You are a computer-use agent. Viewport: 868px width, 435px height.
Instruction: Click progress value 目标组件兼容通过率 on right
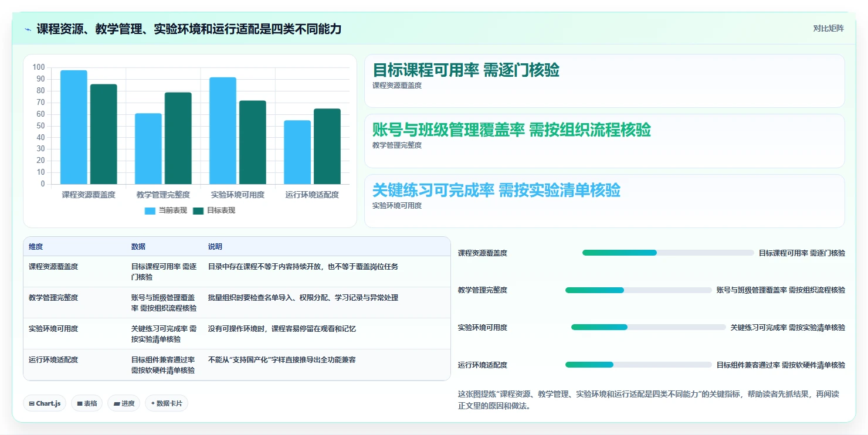pos(781,365)
